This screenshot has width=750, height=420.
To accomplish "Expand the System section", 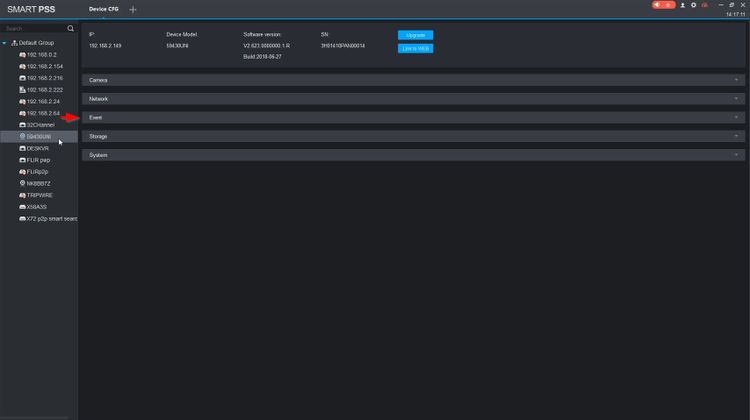I will click(x=413, y=155).
